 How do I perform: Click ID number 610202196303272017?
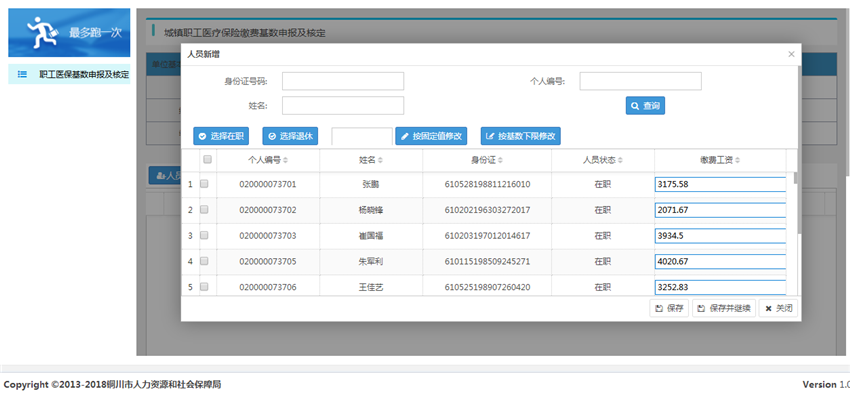point(487,210)
